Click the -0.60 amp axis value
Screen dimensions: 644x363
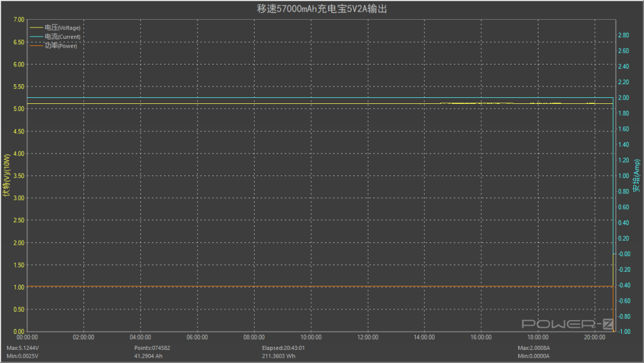point(624,301)
